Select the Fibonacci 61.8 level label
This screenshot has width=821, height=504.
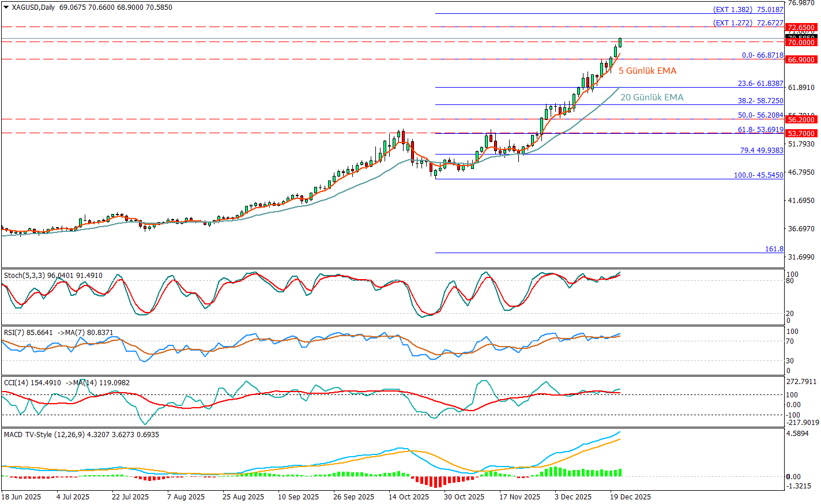tap(760, 130)
